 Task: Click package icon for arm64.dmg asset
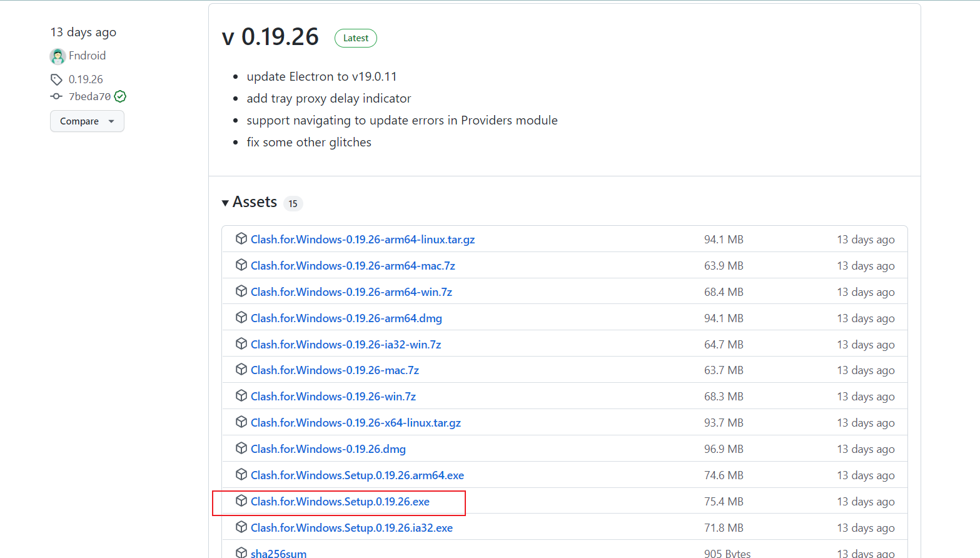(x=241, y=318)
